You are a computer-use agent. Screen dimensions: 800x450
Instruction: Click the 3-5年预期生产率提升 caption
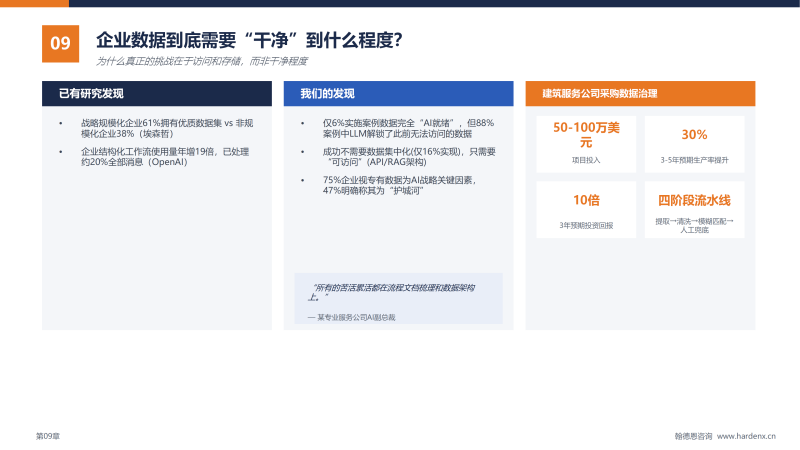[694, 160]
